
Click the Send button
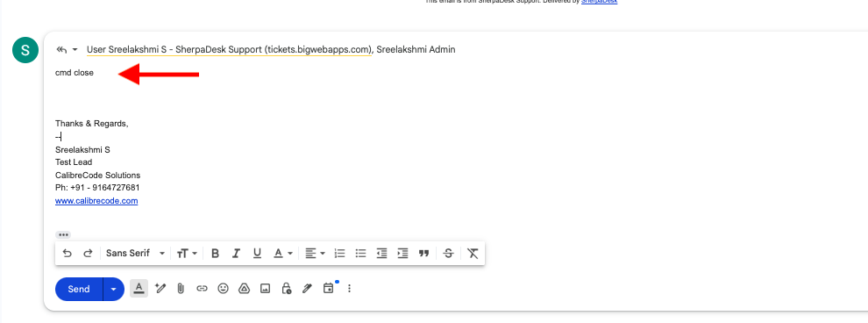[79, 289]
